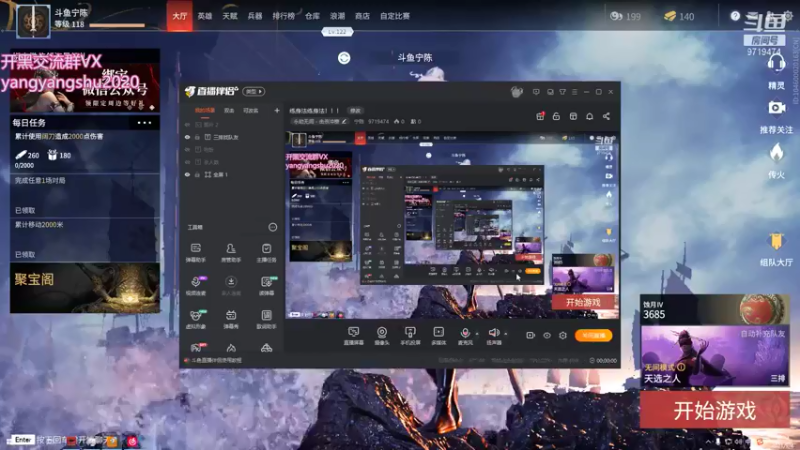Click the 聚宝阁 banner thumbnail
The image size is (800, 450).
pos(85,288)
